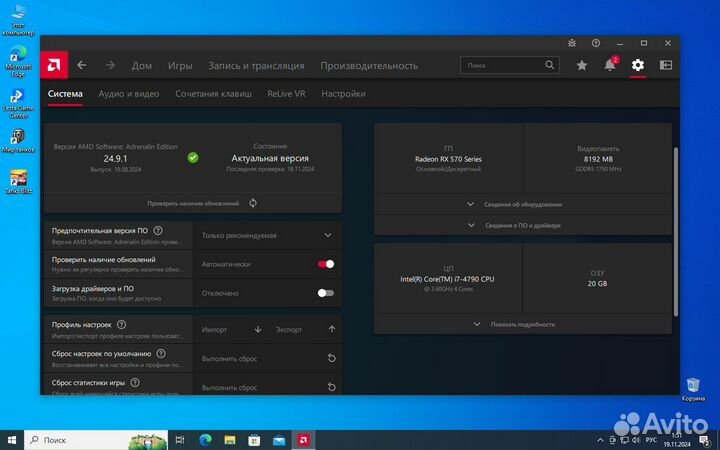This screenshot has height=450, width=720.
Task: Open the favorites star icon
Action: pyautogui.click(x=582, y=65)
